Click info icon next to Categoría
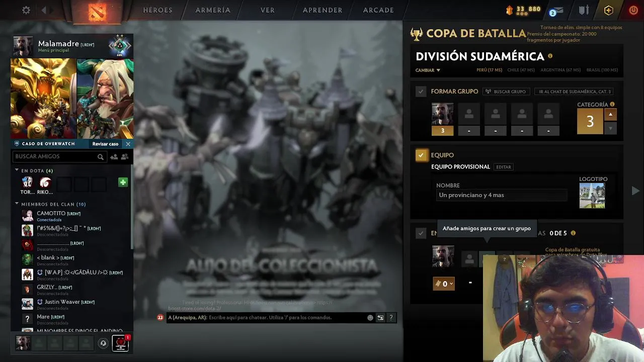 pyautogui.click(x=612, y=105)
